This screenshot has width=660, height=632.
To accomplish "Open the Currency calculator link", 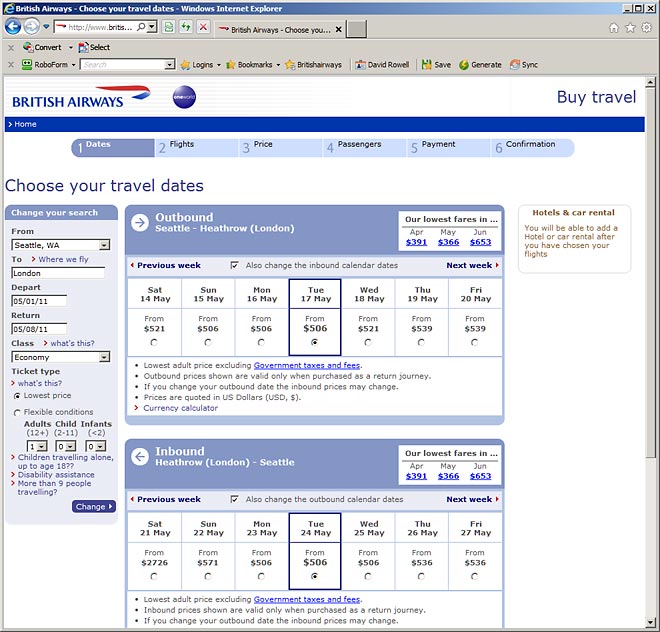I will pos(180,408).
